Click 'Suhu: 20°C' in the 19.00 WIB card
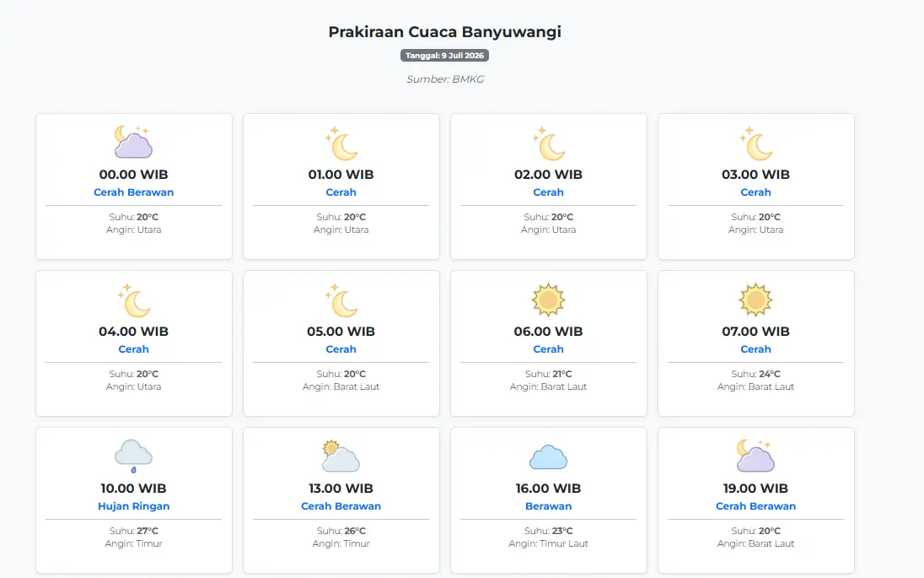Viewport: 924px width, 578px height. click(x=756, y=531)
